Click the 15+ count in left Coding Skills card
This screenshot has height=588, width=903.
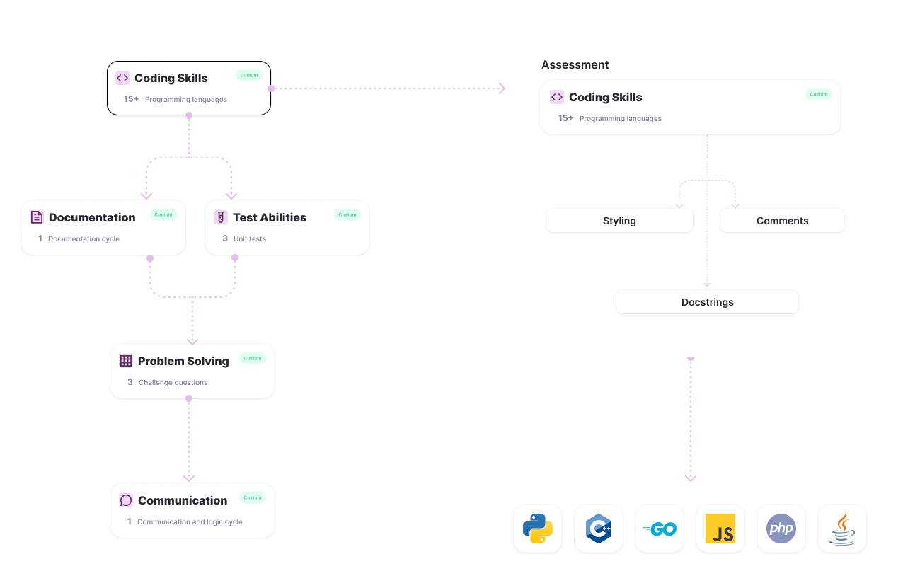[132, 99]
